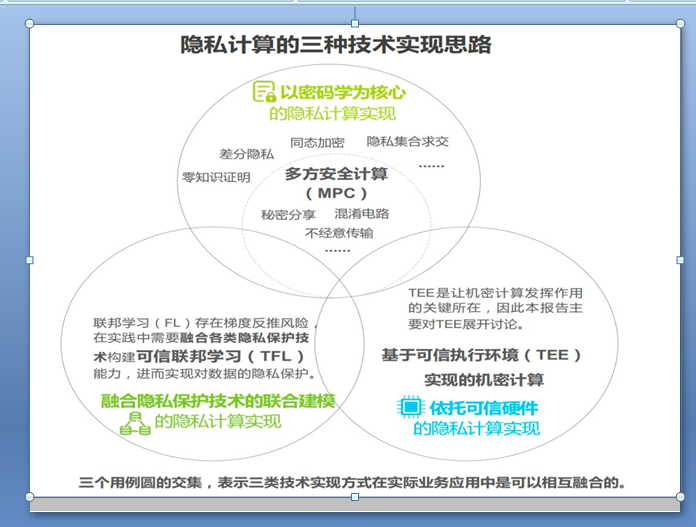
Task: Click the 基于可信执行环境（TEE） bold text
Action: click(x=482, y=355)
